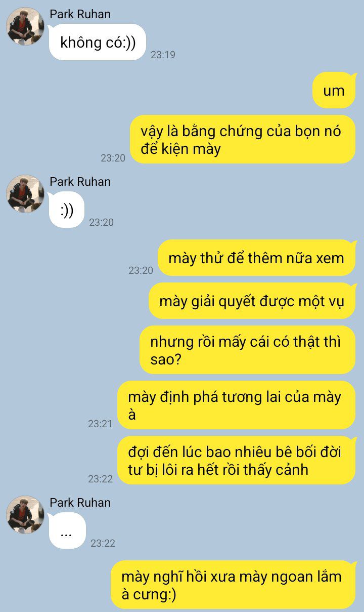
Task: Tap the "vậy là bằng chứng của bọn nó" message
Action: click(x=243, y=140)
